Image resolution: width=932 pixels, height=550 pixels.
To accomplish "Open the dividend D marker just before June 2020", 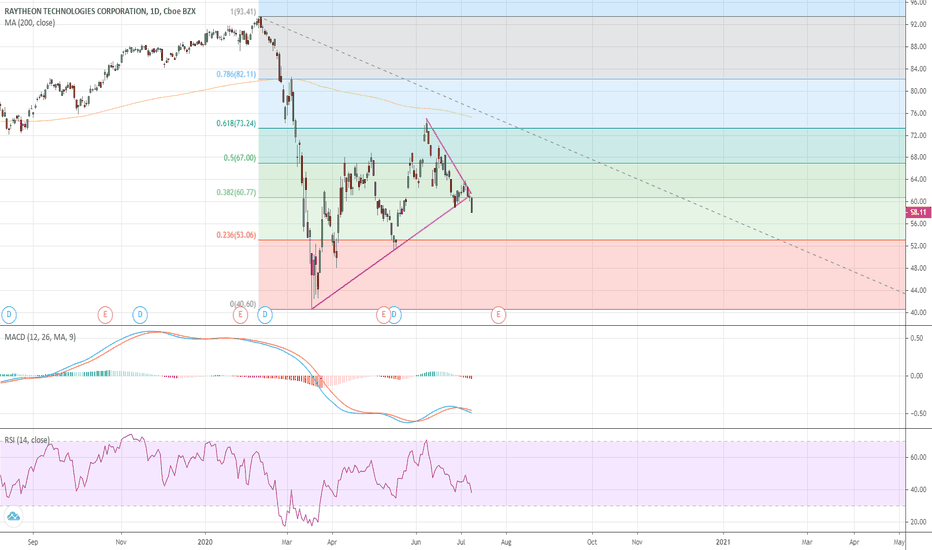I will point(395,315).
